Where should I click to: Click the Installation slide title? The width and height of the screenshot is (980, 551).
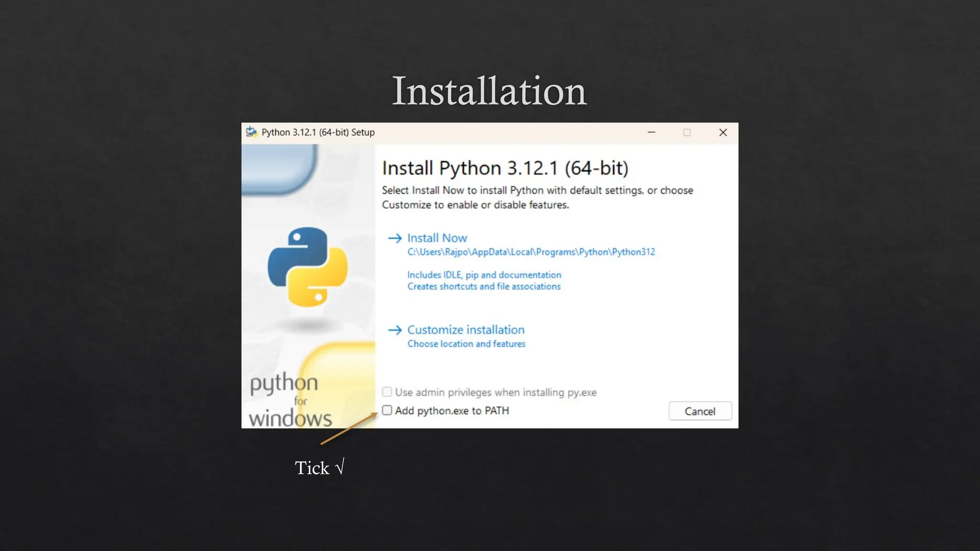click(x=489, y=91)
